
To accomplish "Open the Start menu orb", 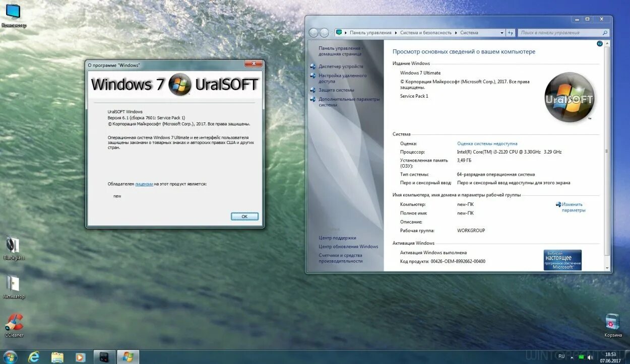I will pos(10,357).
